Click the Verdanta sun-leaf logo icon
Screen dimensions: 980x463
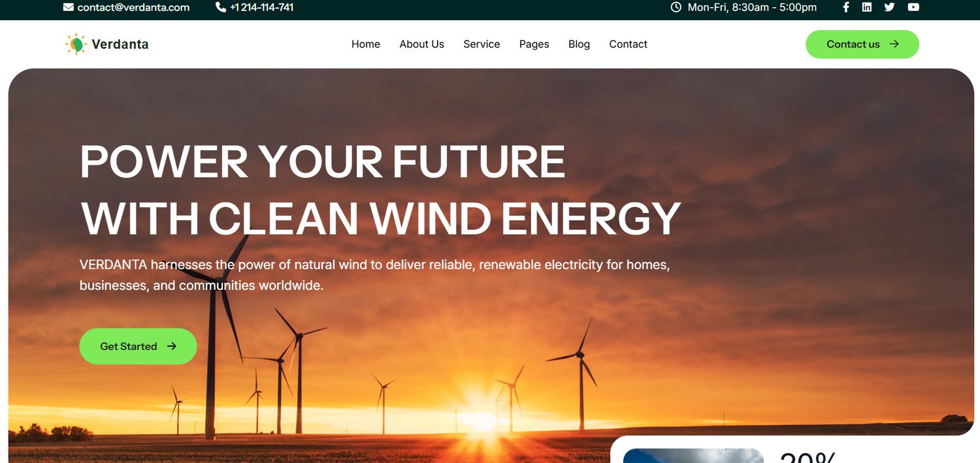(x=76, y=44)
